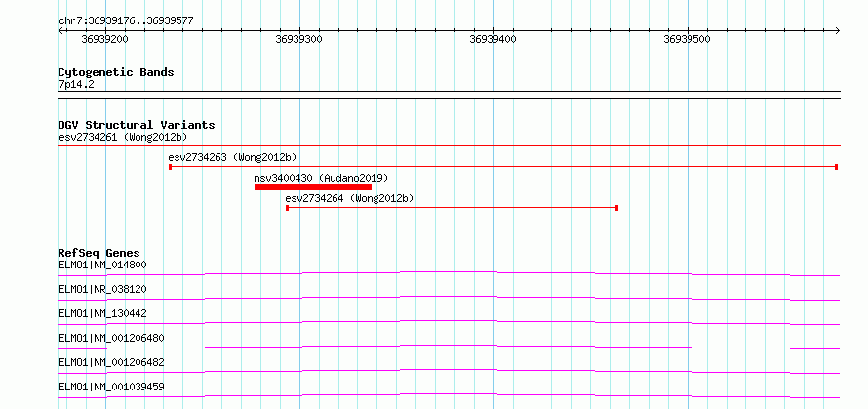Select the esv2734263 variant span line
This screenshot has width=868, height=409.
point(503,166)
